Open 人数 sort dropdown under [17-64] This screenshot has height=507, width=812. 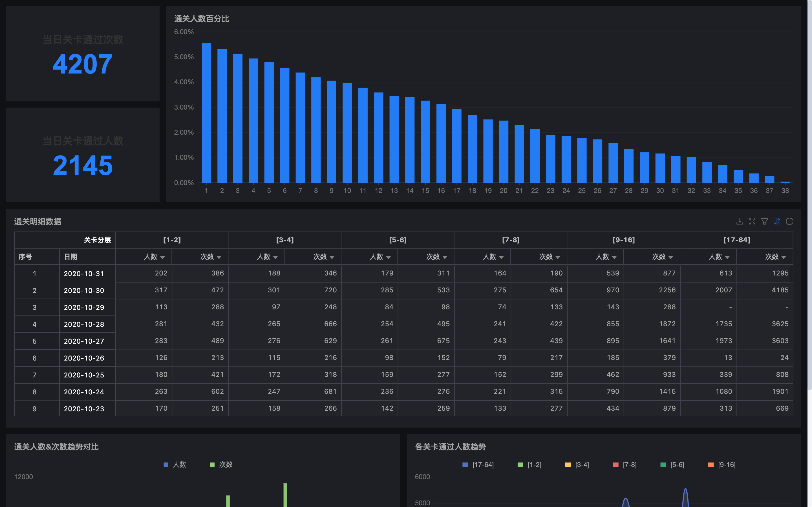[727, 257]
